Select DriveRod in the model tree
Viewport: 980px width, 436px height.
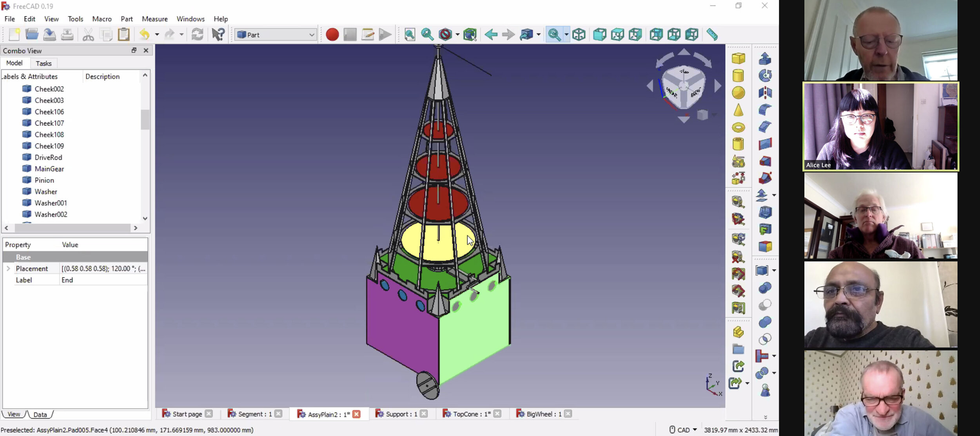[x=48, y=157]
